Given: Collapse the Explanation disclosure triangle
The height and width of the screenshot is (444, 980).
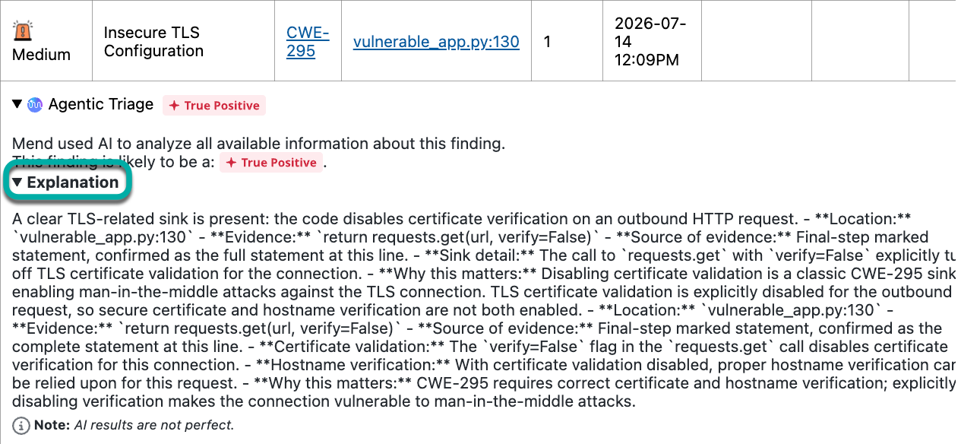Looking at the screenshot, I should [17, 182].
